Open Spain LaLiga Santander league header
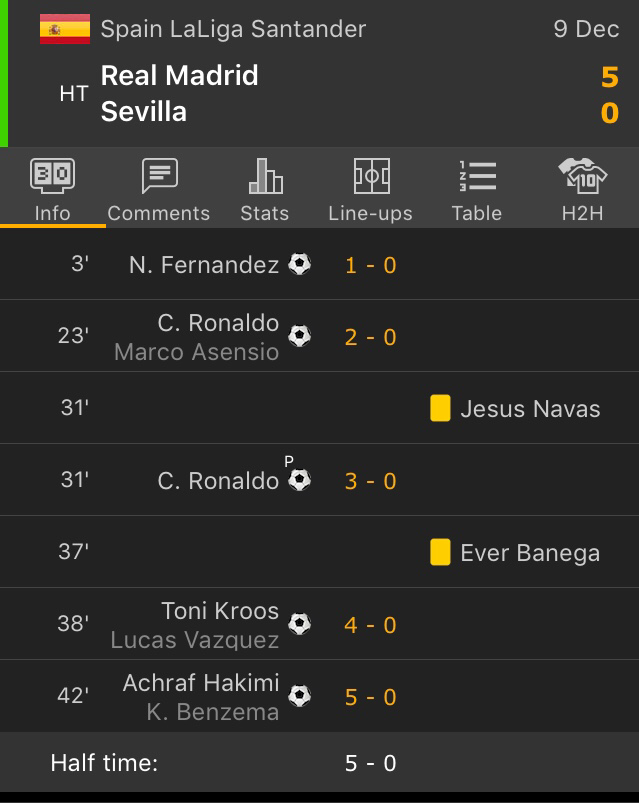639x803 pixels. (233, 29)
